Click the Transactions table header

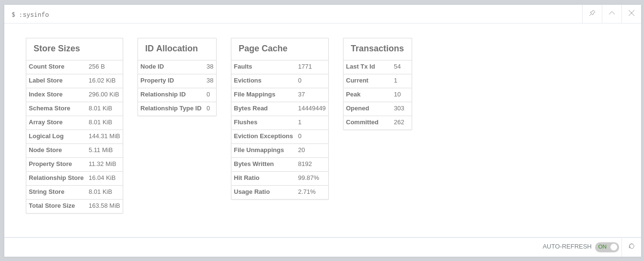(x=377, y=48)
